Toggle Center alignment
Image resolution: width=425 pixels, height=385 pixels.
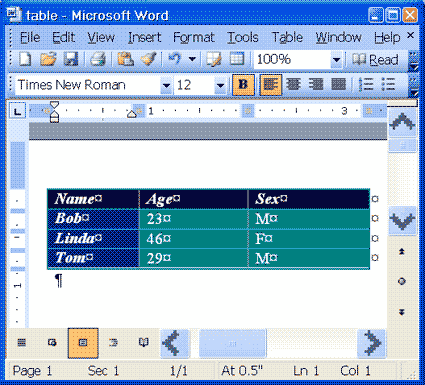(x=293, y=85)
